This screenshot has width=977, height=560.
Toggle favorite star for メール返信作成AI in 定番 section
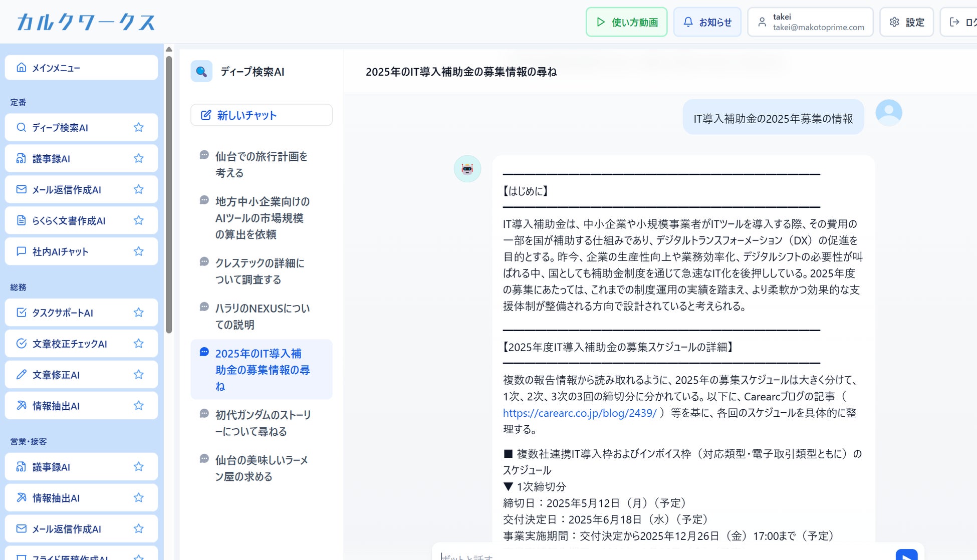click(139, 189)
